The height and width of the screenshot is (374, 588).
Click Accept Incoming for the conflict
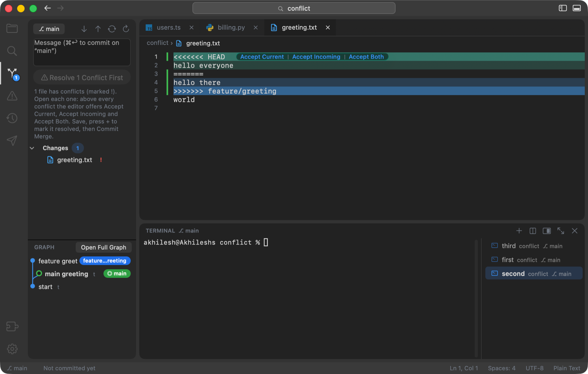click(x=316, y=57)
